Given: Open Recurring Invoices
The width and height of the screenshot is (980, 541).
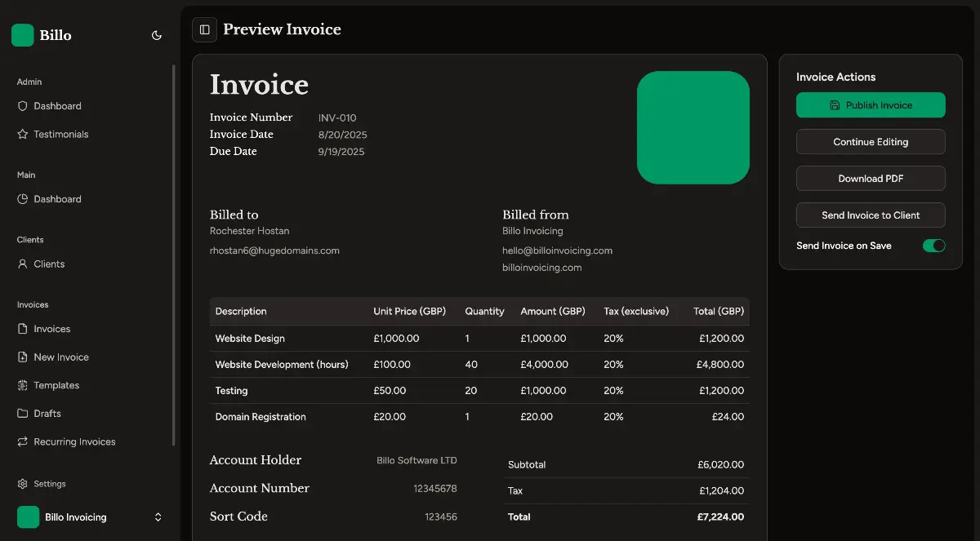Looking at the screenshot, I should point(73,441).
